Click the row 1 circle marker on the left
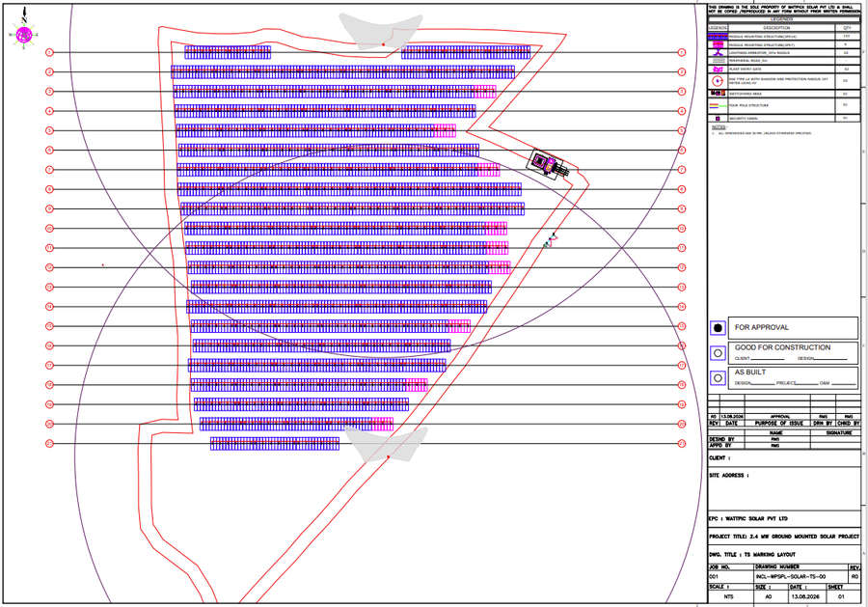This screenshot has width=868, height=607. tap(49, 52)
